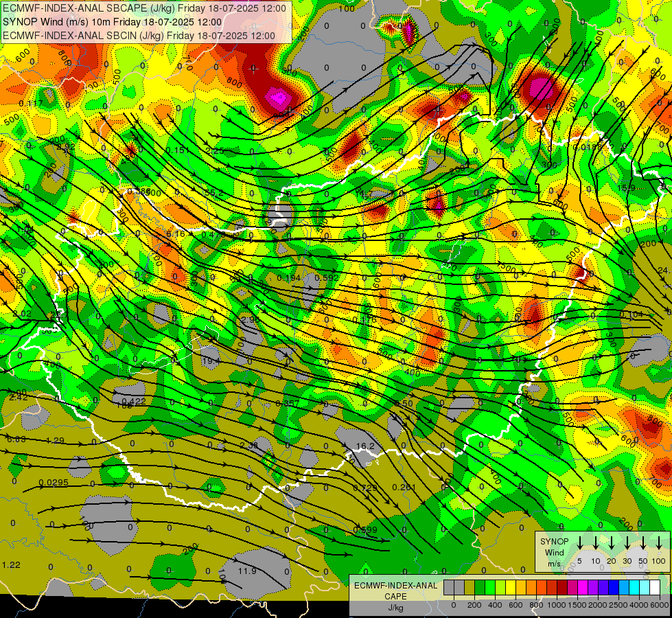
Task: Click the 0.357 value on the map
Action: pyautogui.click(x=287, y=403)
